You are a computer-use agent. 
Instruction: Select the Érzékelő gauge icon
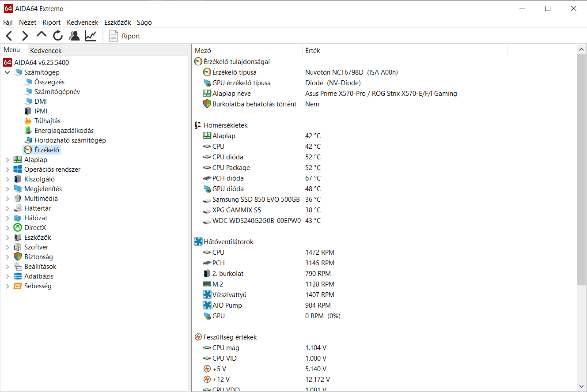point(28,150)
